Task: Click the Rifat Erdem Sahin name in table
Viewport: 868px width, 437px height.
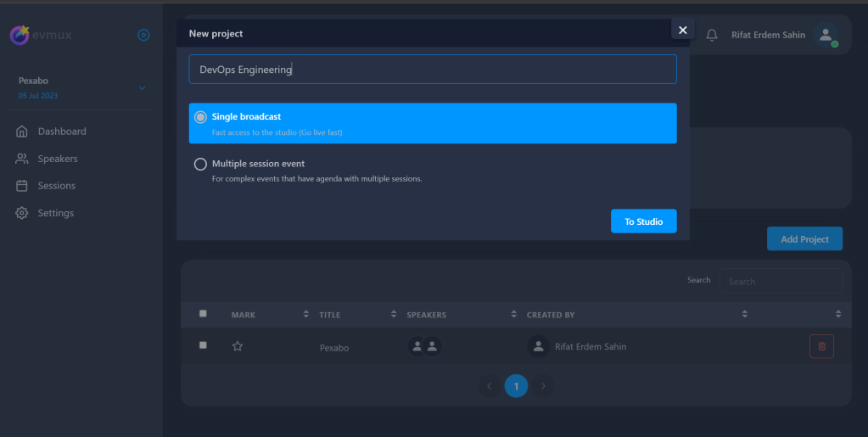Action: (590, 347)
